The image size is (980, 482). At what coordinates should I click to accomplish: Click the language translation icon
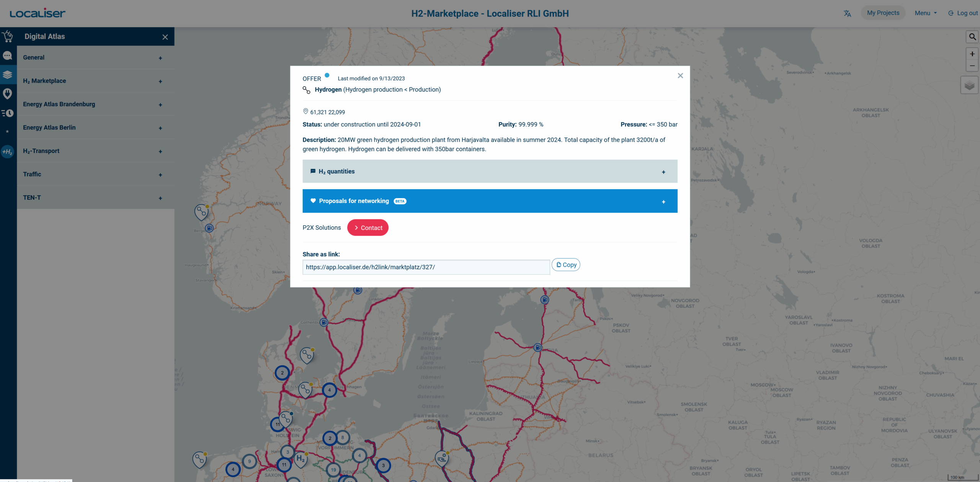(x=847, y=13)
